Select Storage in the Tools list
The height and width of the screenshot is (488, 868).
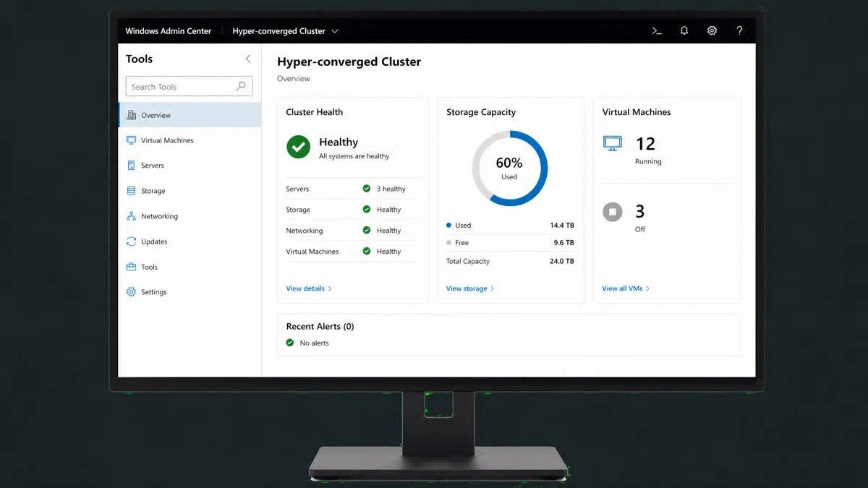pyautogui.click(x=190, y=191)
